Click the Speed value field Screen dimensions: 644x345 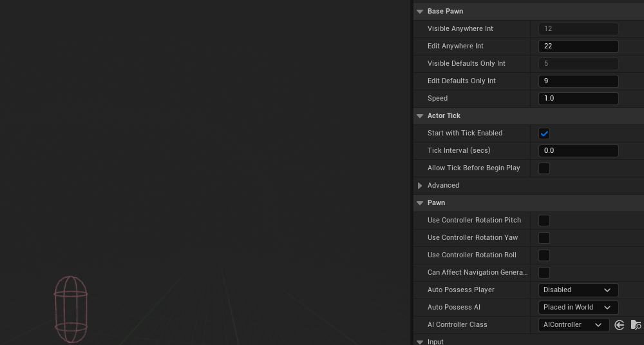[578, 98]
